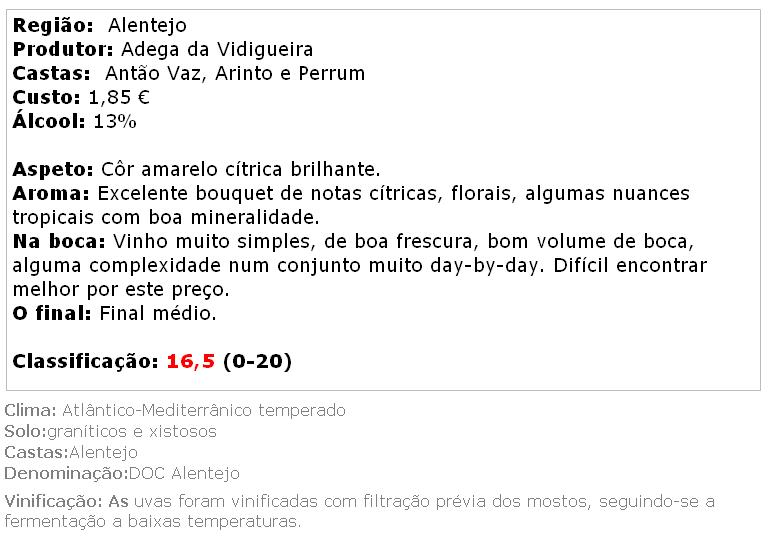Click the Denominação DOC Alentejo line
This screenshot has width=769, height=539.
122,474
